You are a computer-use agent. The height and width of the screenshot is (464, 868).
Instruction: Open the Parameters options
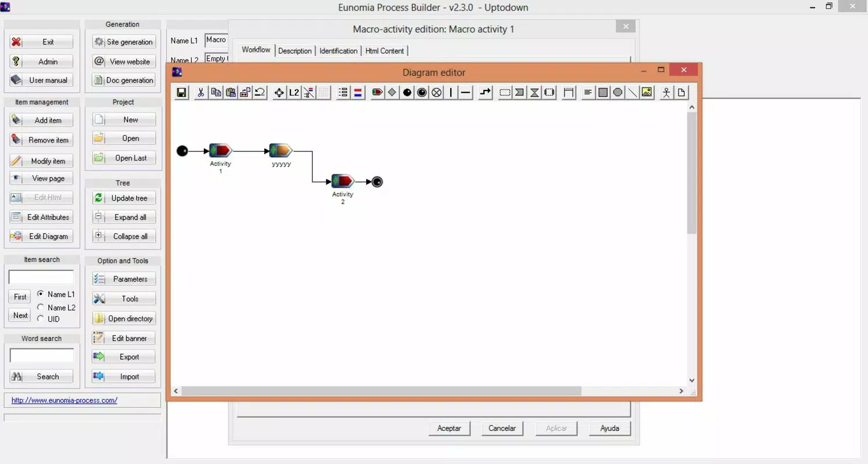click(x=123, y=279)
